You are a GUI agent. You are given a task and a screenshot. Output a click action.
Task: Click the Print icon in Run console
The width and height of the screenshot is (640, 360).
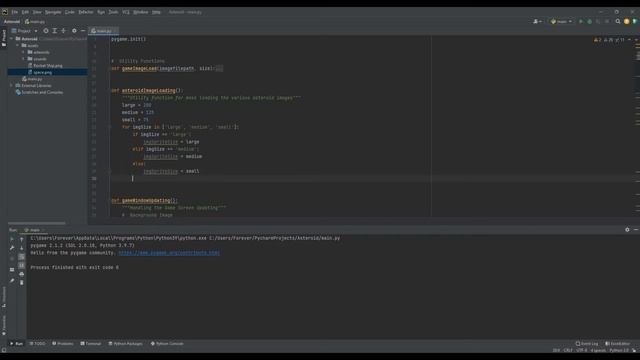pos(22,274)
